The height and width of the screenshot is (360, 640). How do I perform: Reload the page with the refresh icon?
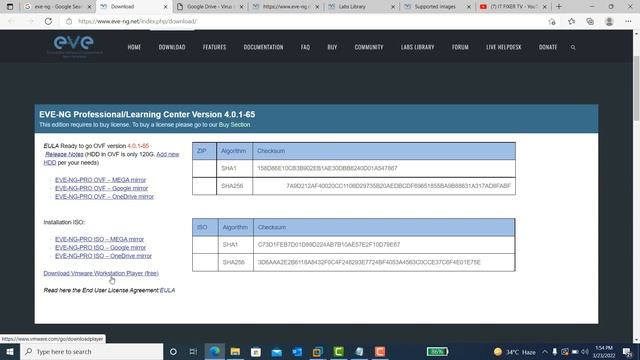pos(48,21)
